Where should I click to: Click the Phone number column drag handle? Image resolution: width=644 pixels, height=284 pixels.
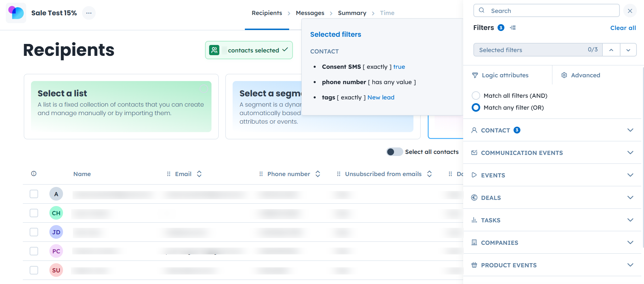click(x=261, y=174)
